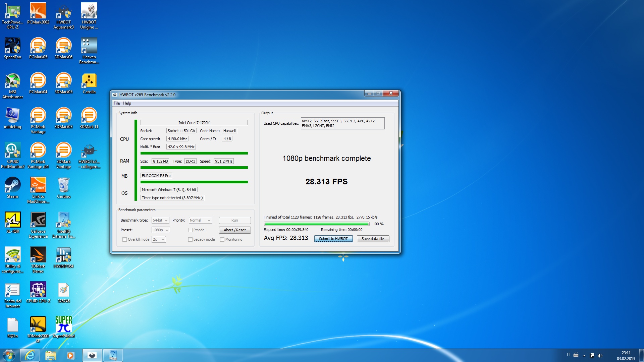Launch HWBOT Aquamark3 shortcut
Viewport: 644px width, 362px height.
(63, 16)
